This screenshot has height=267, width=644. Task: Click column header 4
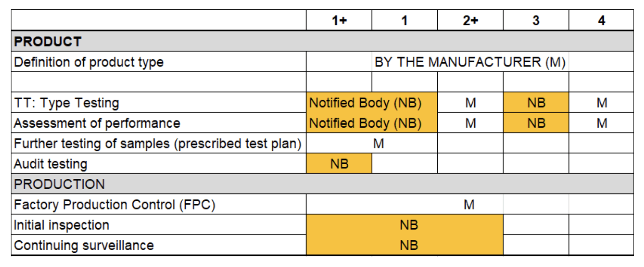click(601, 20)
